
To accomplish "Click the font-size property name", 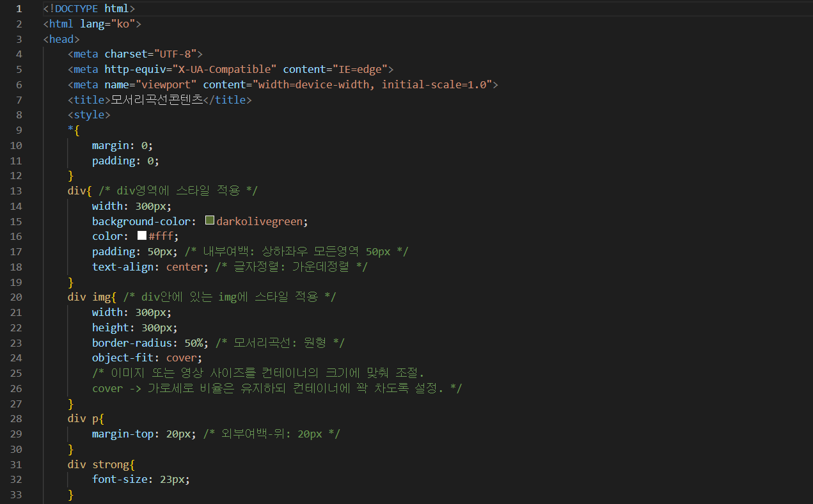I will pos(120,480).
